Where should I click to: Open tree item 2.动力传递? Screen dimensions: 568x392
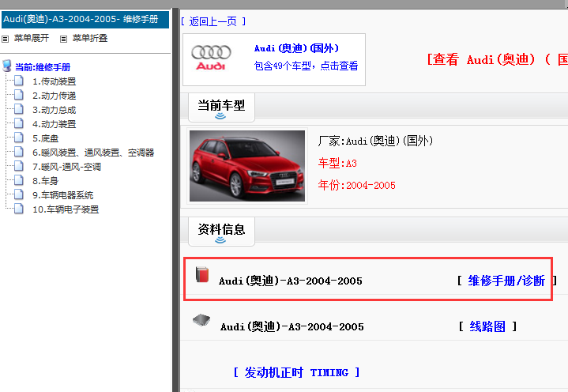click(55, 96)
